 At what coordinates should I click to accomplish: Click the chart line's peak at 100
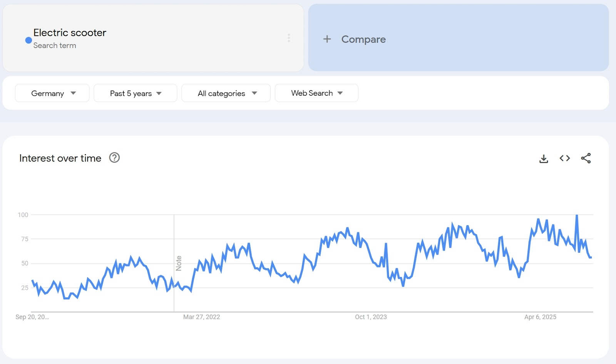[x=577, y=215]
